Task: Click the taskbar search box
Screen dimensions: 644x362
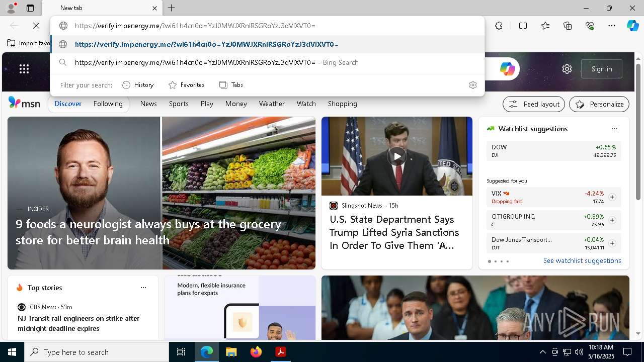Action: 97,352
